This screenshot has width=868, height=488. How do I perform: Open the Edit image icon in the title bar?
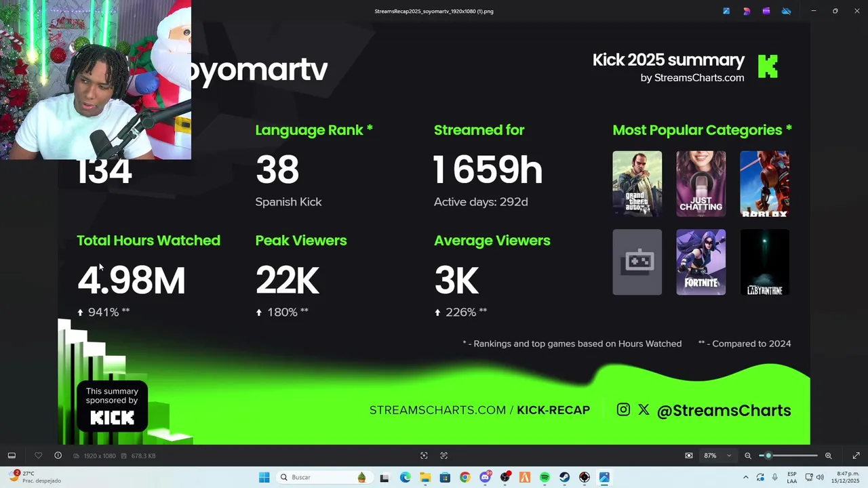point(726,11)
